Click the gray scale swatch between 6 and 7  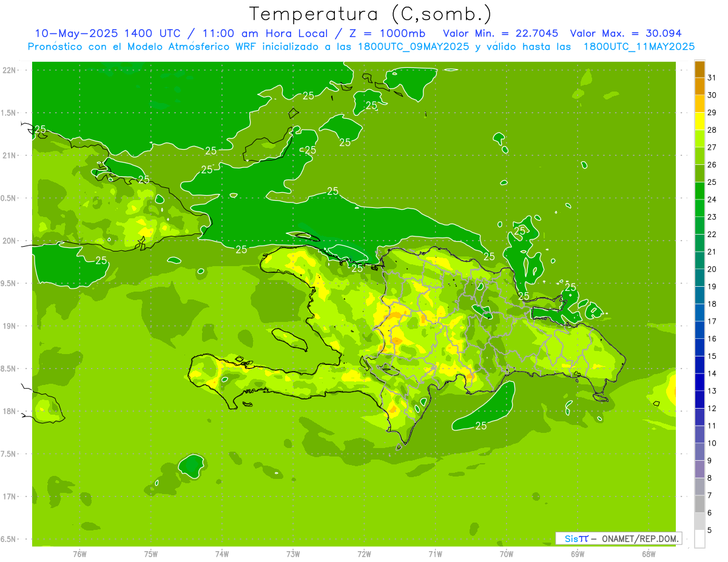(x=699, y=504)
